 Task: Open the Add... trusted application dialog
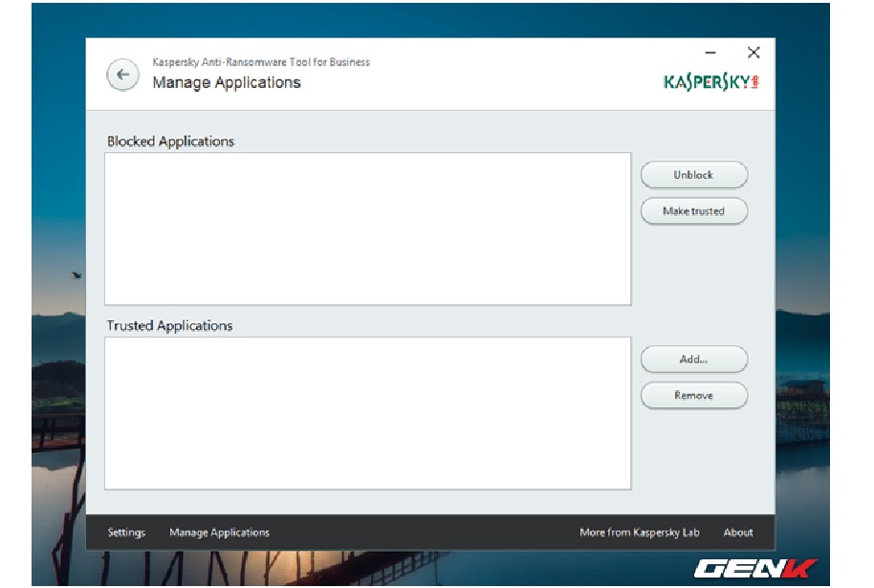[x=694, y=359]
